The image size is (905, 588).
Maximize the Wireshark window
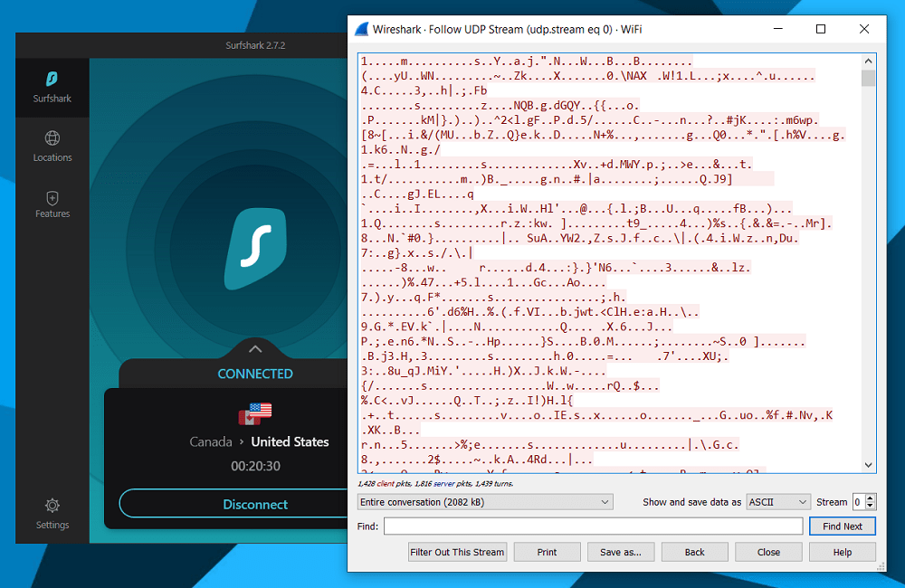[x=821, y=29]
